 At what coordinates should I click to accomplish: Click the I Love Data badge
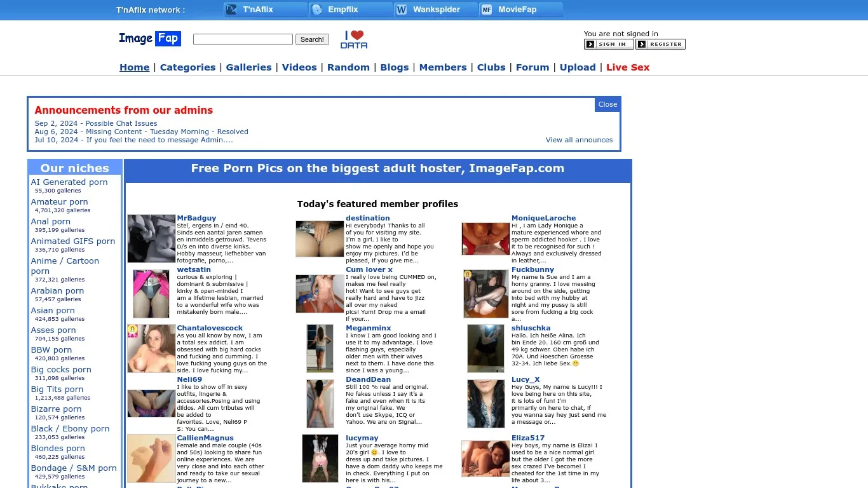pyautogui.click(x=354, y=39)
